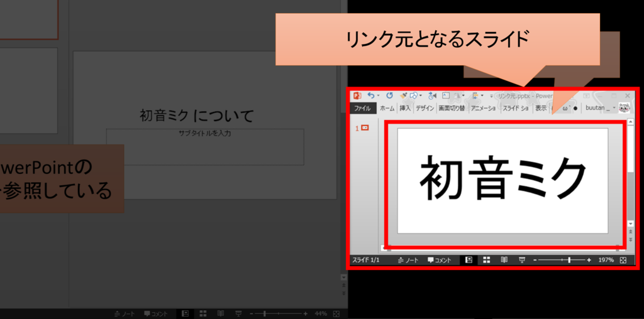Screen dimensions: 644x319
Task: Click the shapes icon in quick access toolbar
Action: pos(413,95)
